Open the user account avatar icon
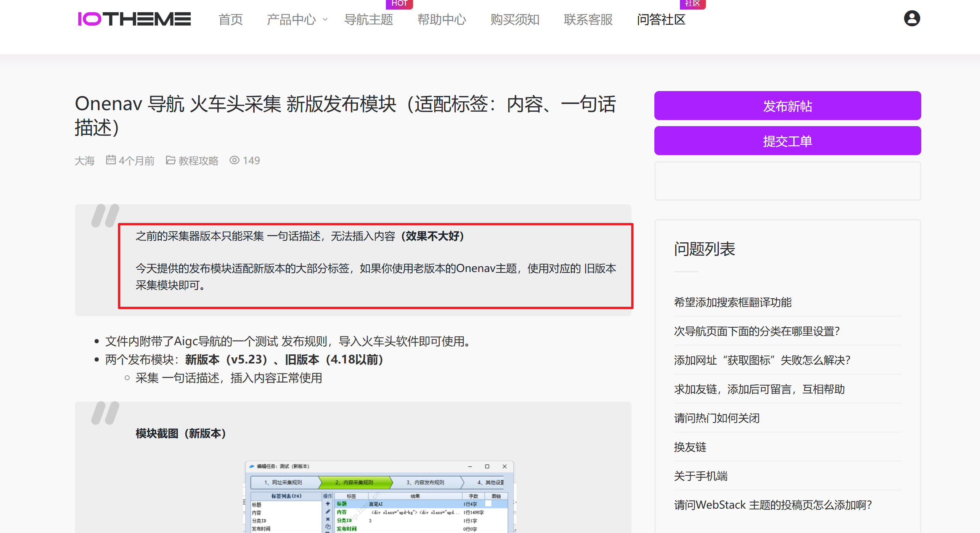Screen dimensions: 980x533 (x=912, y=18)
